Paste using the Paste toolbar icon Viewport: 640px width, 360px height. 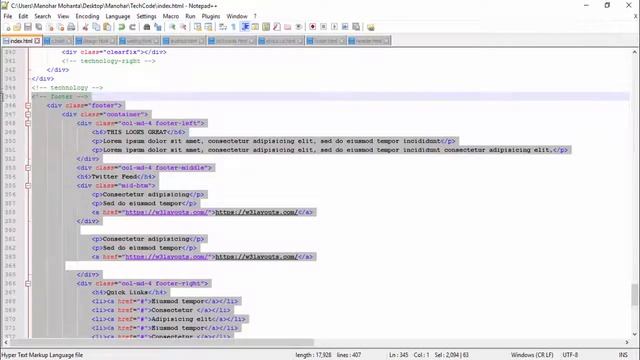click(107, 27)
